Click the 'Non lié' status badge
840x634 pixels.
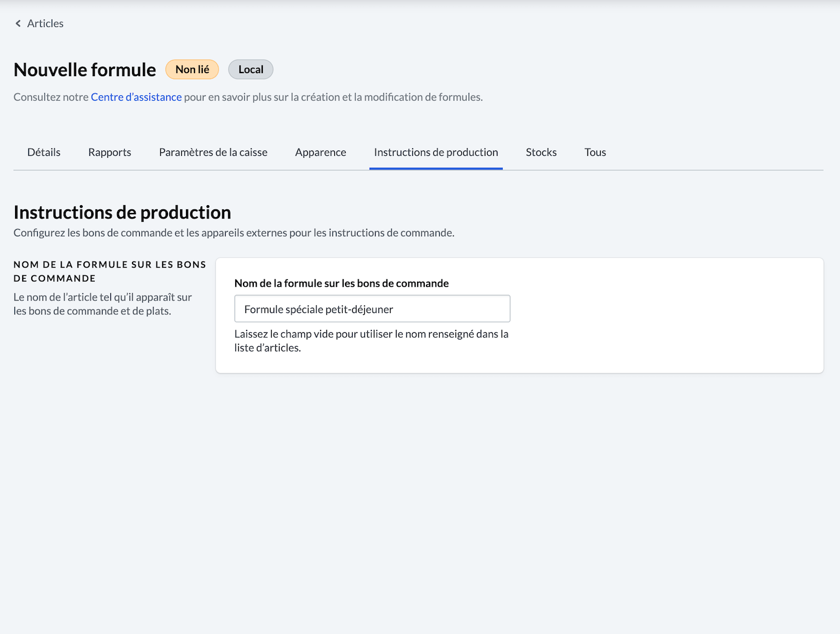(192, 70)
